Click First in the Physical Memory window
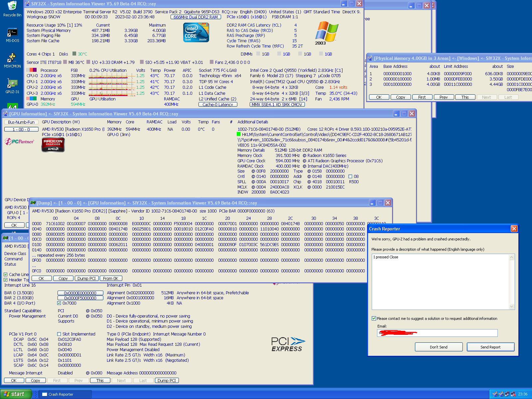The image size is (532, 399). [x=422, y=97]
